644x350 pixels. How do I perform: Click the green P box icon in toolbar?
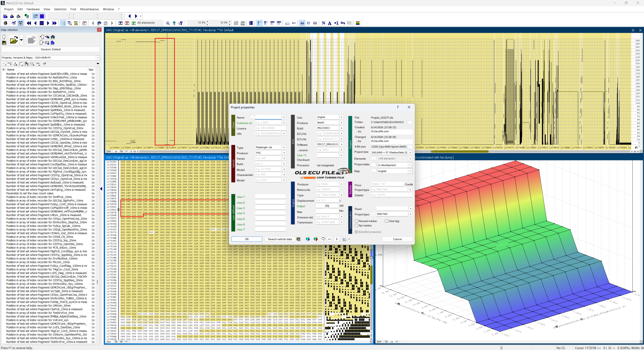[x=134, y=23]
